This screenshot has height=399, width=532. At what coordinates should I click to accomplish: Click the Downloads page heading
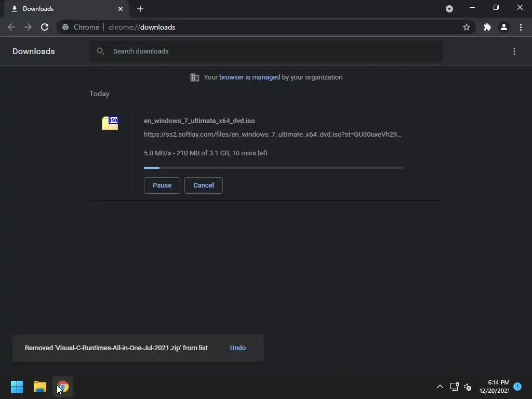tap(34, 51)
